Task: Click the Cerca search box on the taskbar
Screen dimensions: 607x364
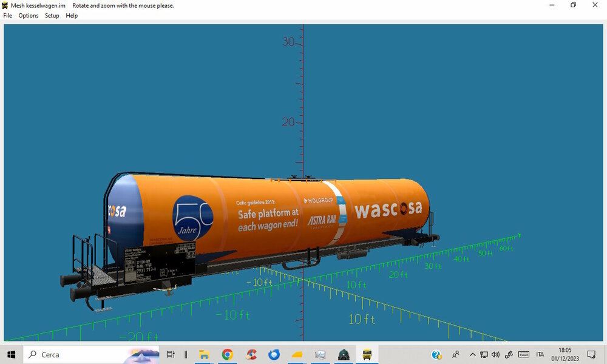Action: coord(92,354)
